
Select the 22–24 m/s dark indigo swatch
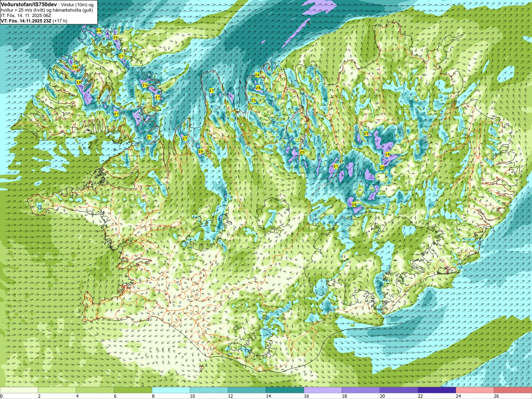pyautogui.click(x=437, y=390)
